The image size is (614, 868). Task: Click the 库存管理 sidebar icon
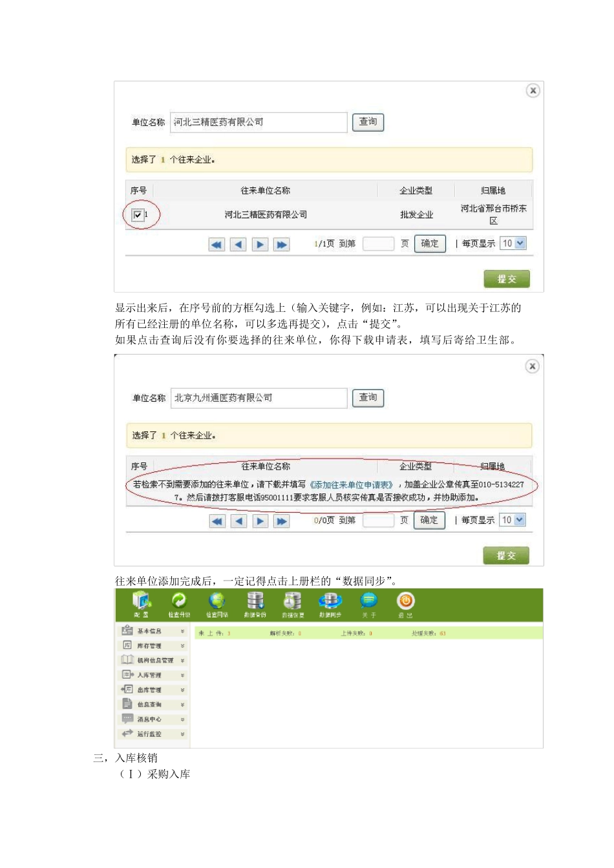tap(127, 645)
